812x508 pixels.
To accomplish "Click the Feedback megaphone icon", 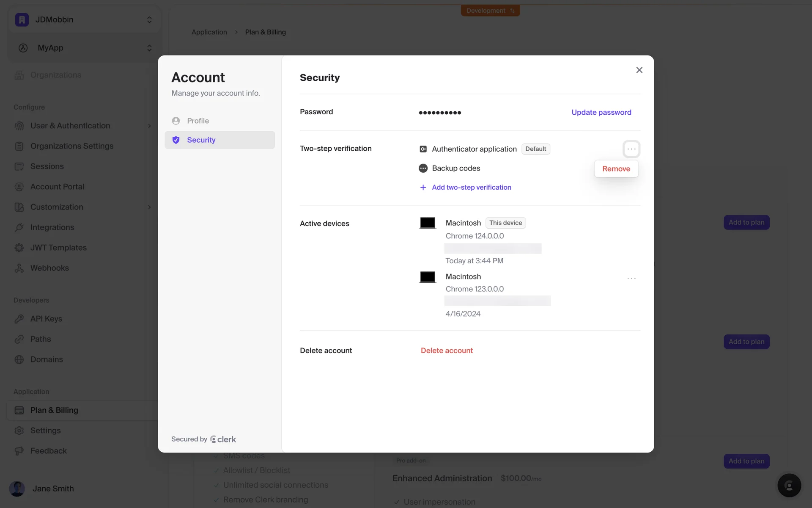I will coord(19,451).
